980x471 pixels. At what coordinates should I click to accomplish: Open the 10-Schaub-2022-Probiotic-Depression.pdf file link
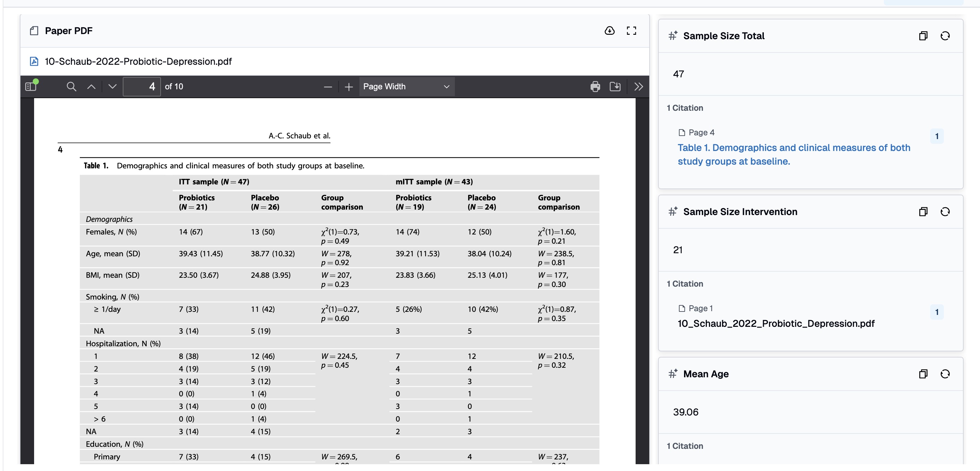coord(138,61)
